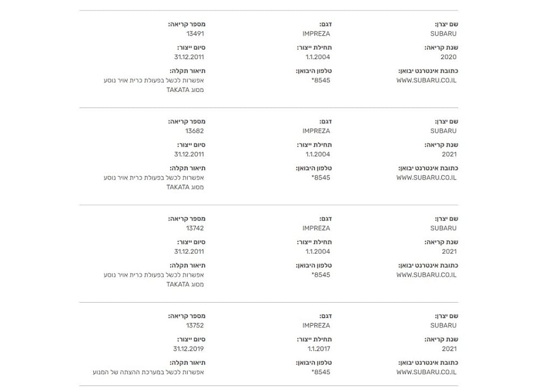The height and width of the screenshot is (392, 553).
Task: Open WWW.SUBARU.CO.IL link in recall 13491 record
Action: [x=426, y=81]
